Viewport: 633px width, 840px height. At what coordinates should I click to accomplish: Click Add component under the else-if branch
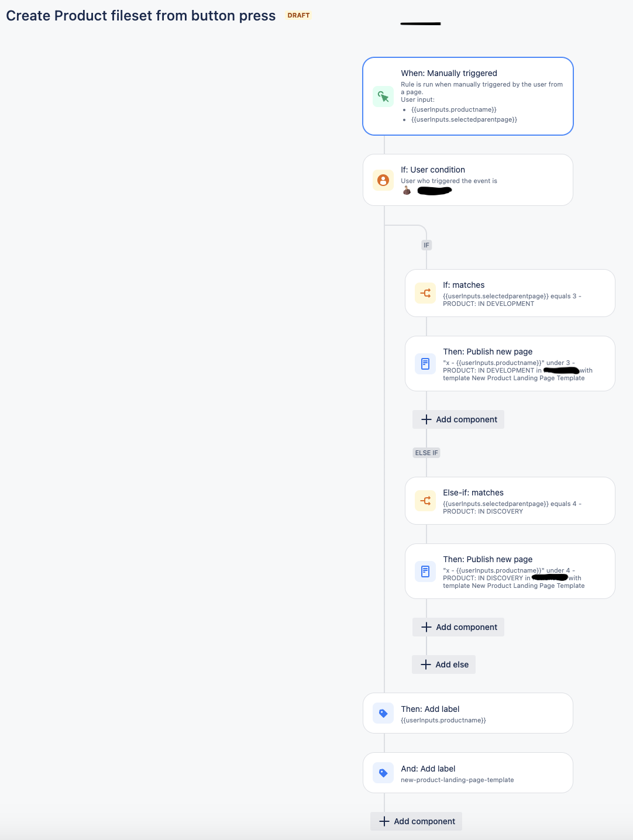[458, 626]
